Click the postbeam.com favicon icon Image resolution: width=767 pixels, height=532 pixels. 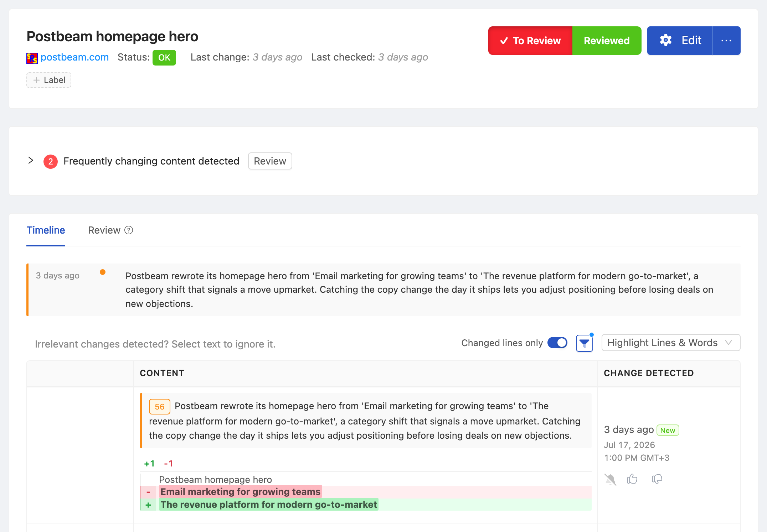pyautogui.click(x=32, y=58)
